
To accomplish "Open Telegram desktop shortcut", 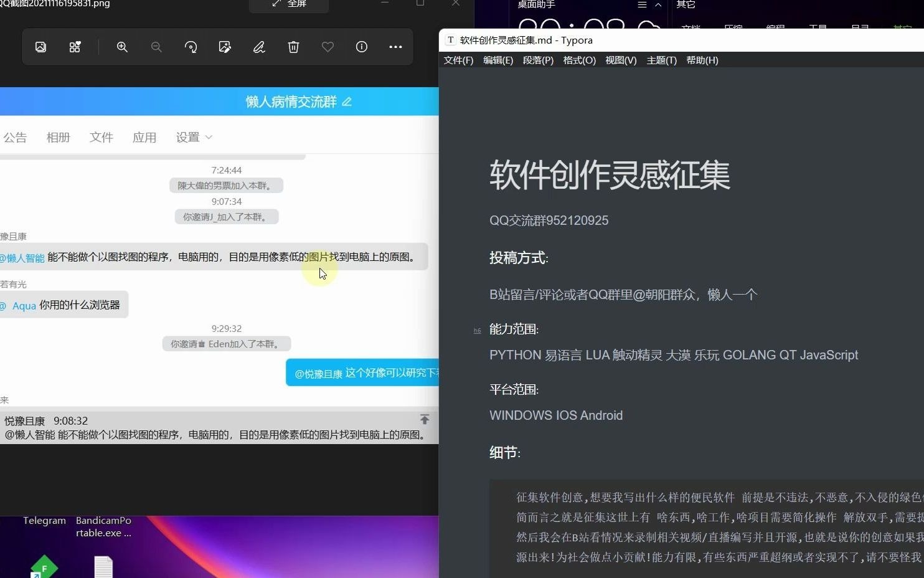I will 44,520.
